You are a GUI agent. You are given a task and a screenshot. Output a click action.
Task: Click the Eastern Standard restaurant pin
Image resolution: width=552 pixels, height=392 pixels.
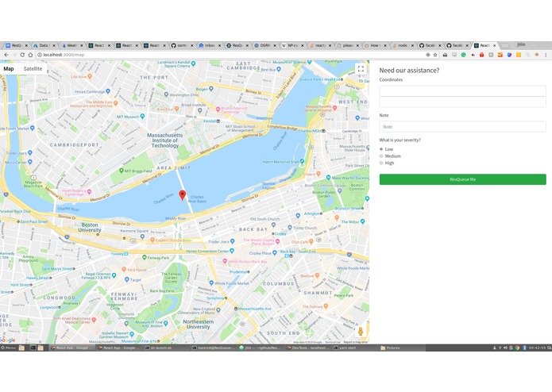click(x=152, y=240)
